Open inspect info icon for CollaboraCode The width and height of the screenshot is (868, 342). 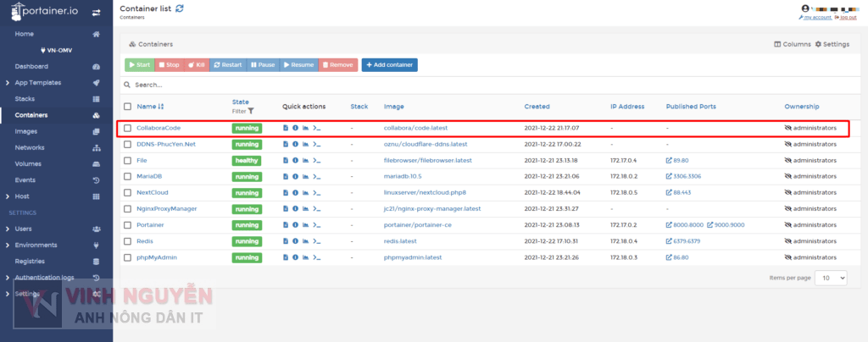point(295,128)
